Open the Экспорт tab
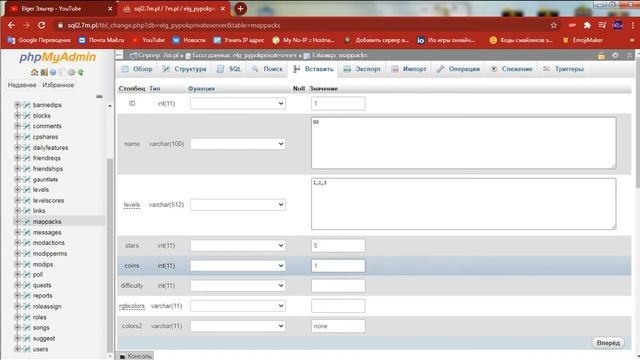 (362, 69)
